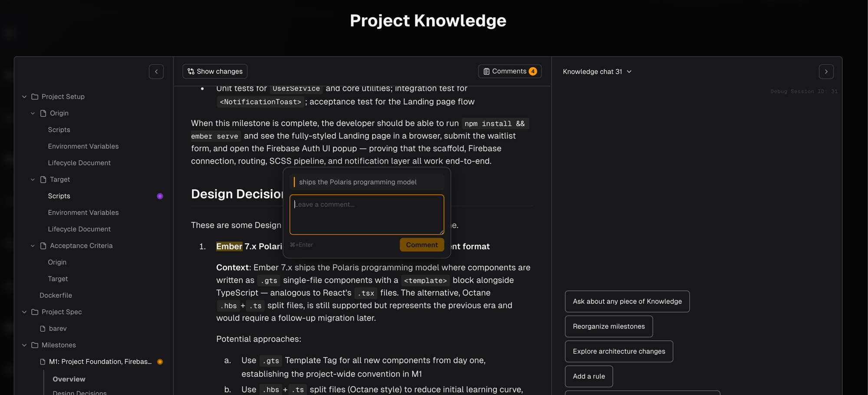Submit with the Comment button
Screen dimensions: 868x395
(x=421, y=245)
